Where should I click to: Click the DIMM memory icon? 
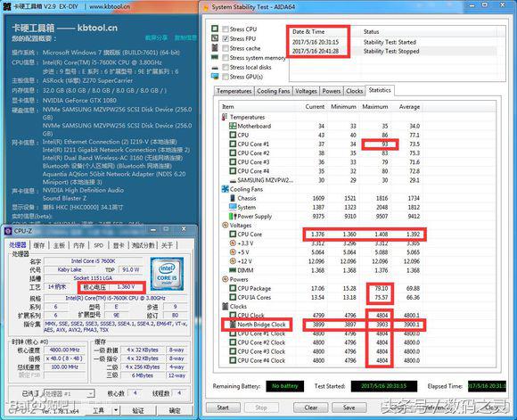[x=233, y=270]
